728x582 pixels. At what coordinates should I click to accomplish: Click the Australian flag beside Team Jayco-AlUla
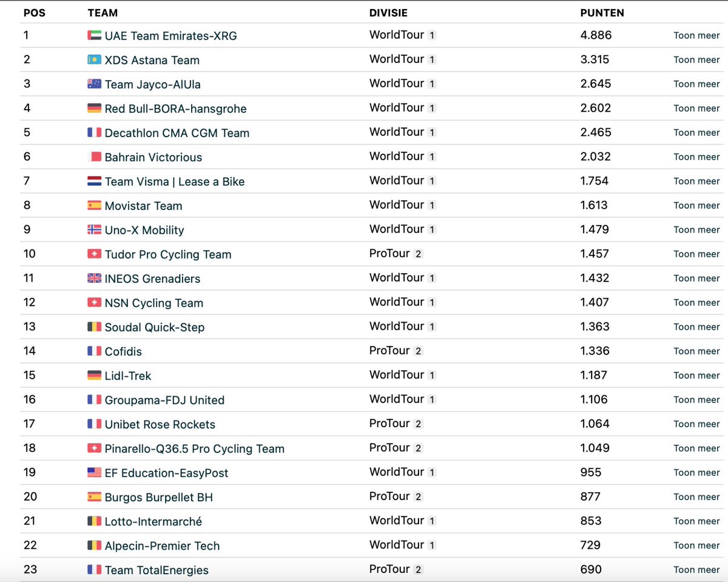coord(94,84)
